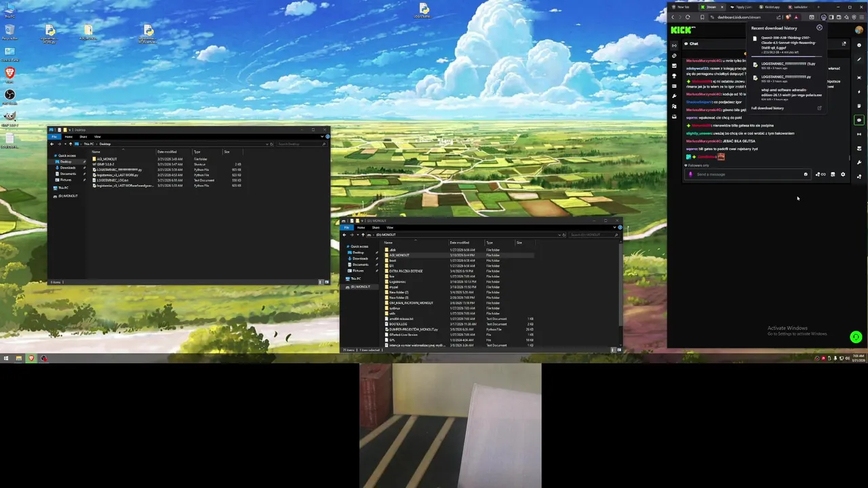Open the Qwen3 gguf download entry
The image size is (868, 488).
tap(787, 45)
